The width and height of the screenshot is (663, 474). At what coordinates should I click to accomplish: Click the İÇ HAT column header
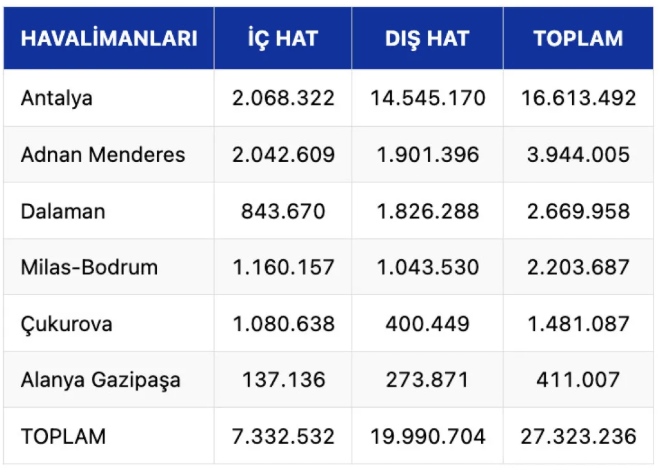point(283,39)
